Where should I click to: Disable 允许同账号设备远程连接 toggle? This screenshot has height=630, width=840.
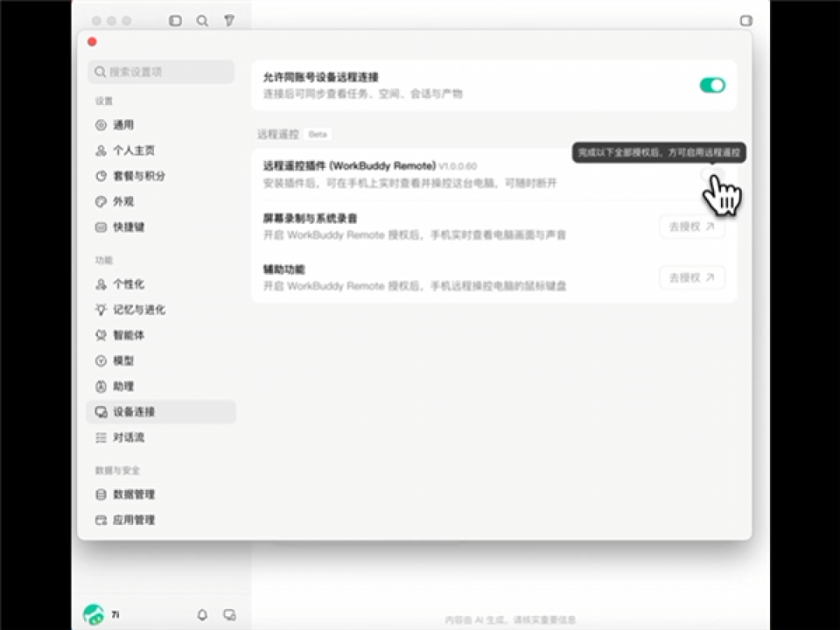[712, 86]
